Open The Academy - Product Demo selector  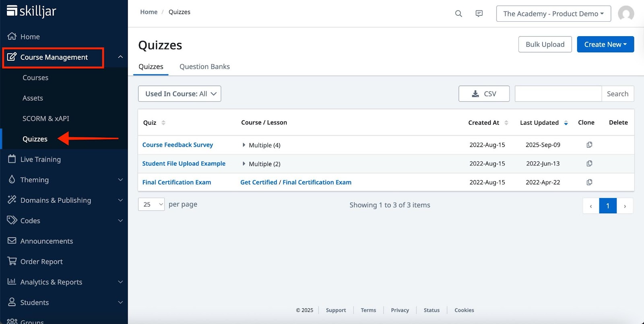(553, 14)
